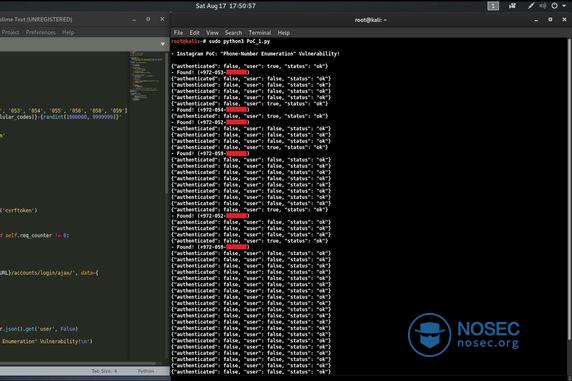Minimize the Sublime Text window

pyautogui.click(x=134, y=19)
